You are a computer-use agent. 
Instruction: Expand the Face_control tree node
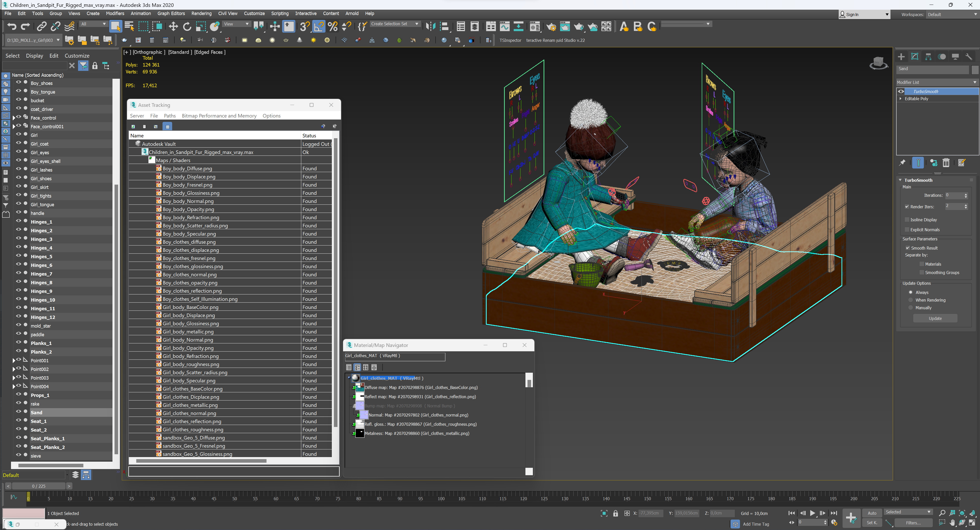(14, 118)
